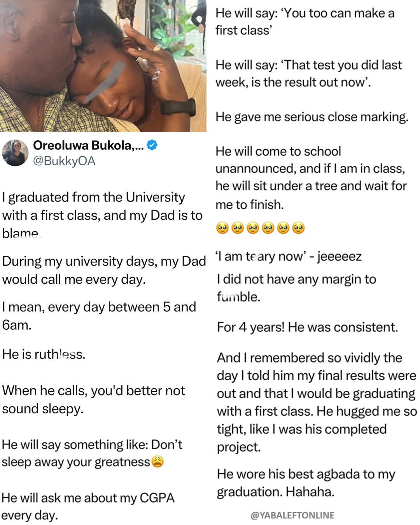
Task: Click the @YABALEFTONLINE watermark
Action: pos(292,515)
